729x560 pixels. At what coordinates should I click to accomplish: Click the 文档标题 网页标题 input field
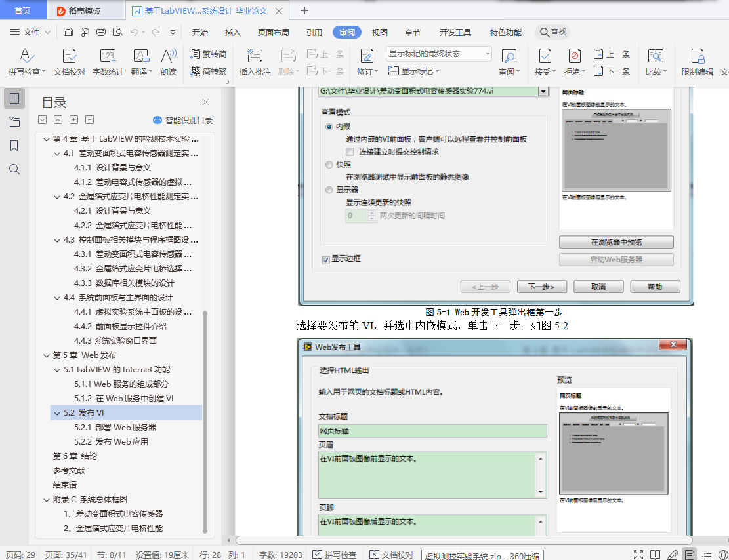click(432, 431)
